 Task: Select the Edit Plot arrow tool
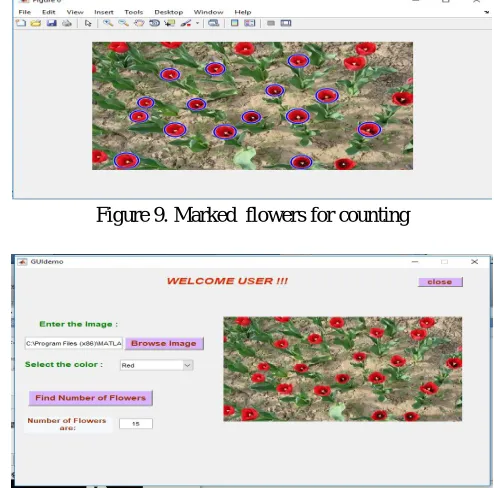[x=88, y=23]
